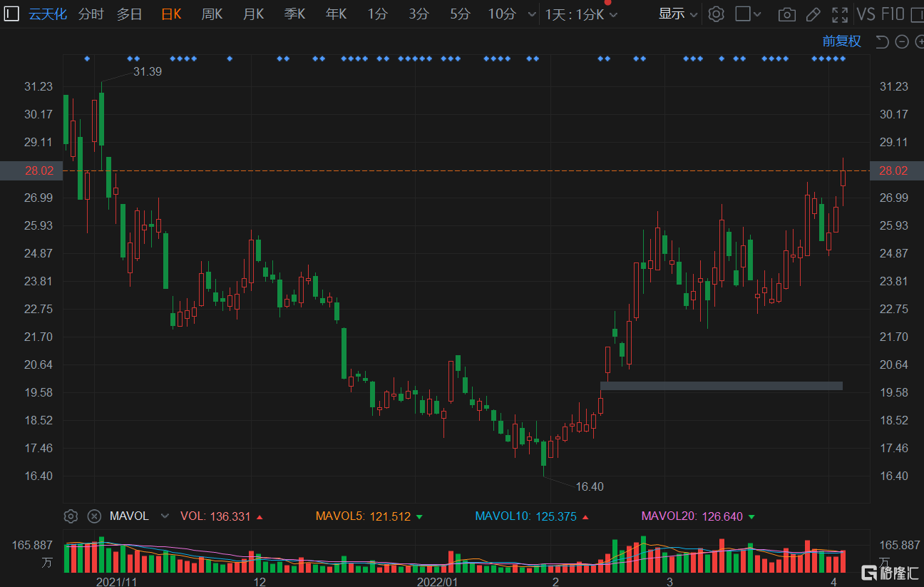Enter fullscreen chart mode
924x587 pixels.
pyautogui.click(x=840, y=14)
